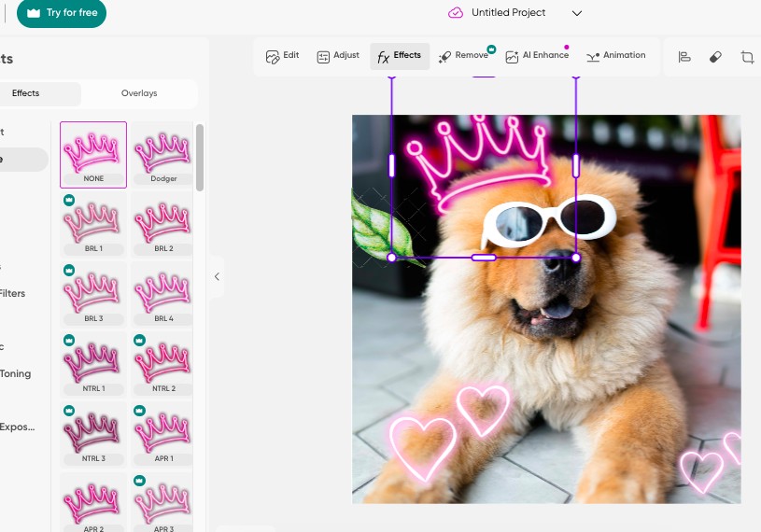
Task: Apply the NTRL 3 effect
Action: point(93,434)
